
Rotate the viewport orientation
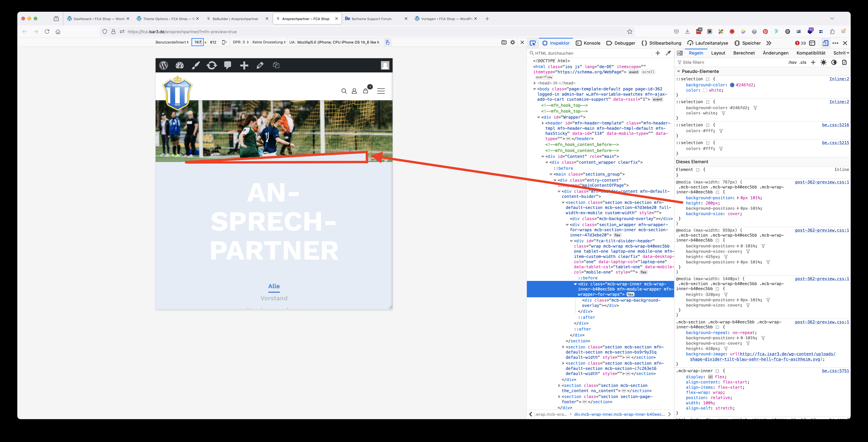[x=224, y=42]
